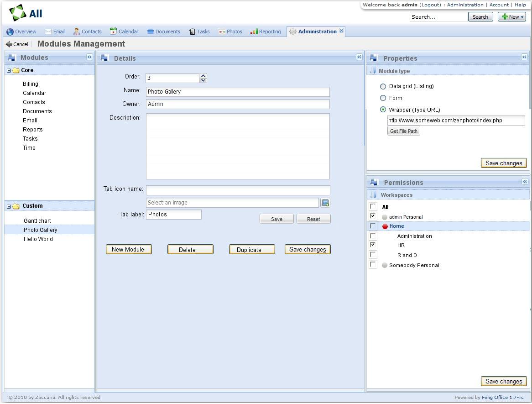
Task: Click the Cancel back arrow icon
Action: click(x=9, y=44)
